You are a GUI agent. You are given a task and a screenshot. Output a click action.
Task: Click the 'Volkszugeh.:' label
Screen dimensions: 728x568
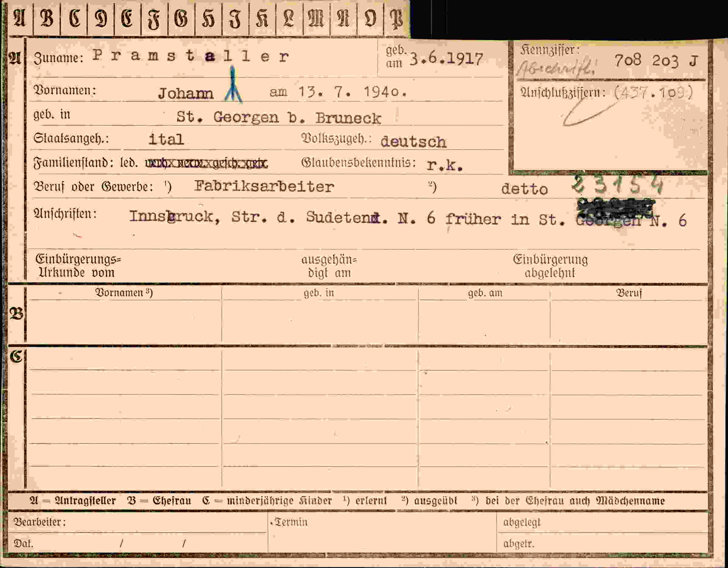click(x=336, y=138)
